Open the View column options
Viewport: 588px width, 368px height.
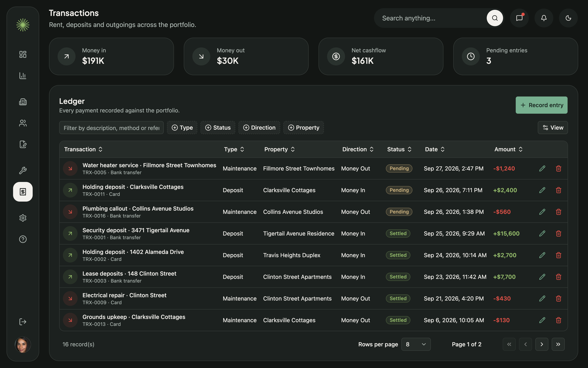click(x=553, y=128)
